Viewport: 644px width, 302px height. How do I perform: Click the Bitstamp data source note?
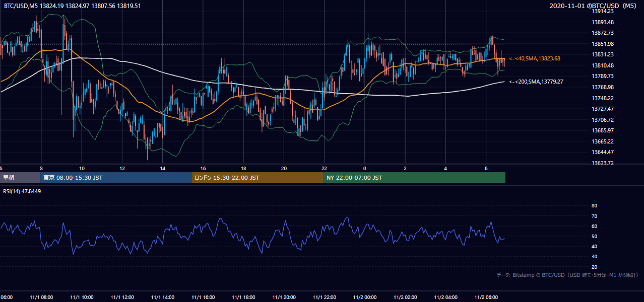pyautogui.click(x=567, y=275)
